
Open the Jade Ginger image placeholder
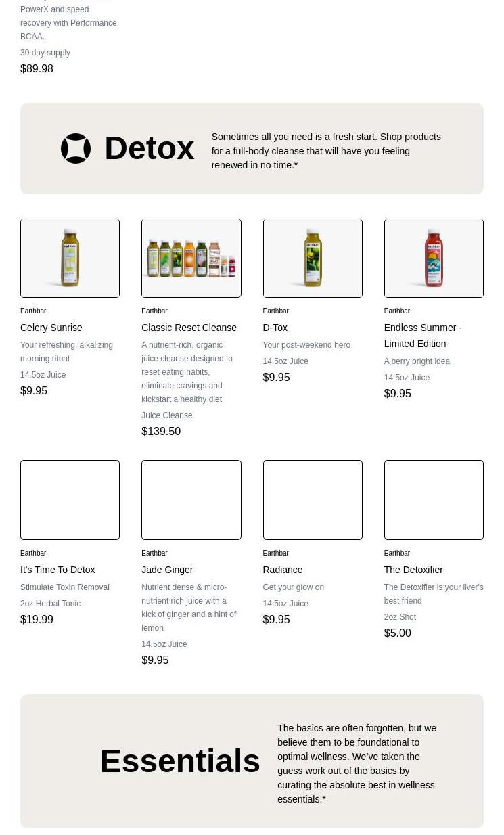pos(191,500)
